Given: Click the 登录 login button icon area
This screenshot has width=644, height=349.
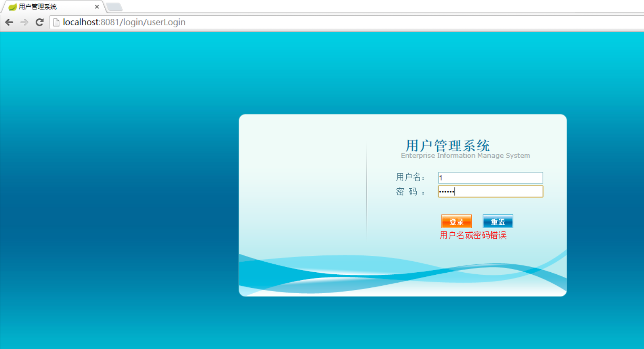Looking at the screenshot, I should coord(457,221).
